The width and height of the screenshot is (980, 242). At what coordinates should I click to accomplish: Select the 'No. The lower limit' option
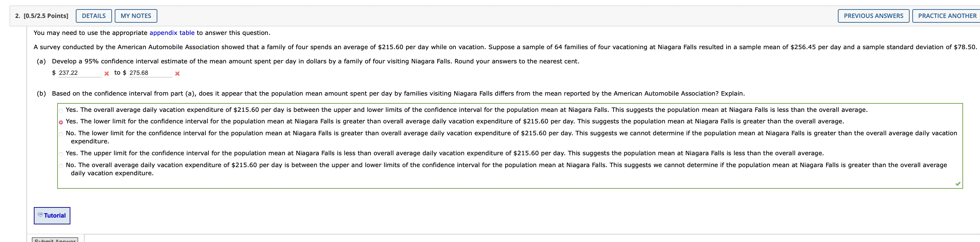pos(61,134)
